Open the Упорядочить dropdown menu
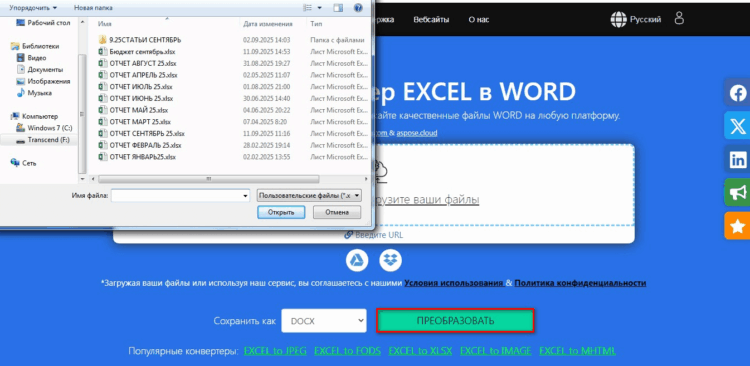Viewport: 750px width, 366px height. pyautogui.click(x=33, y=8)
